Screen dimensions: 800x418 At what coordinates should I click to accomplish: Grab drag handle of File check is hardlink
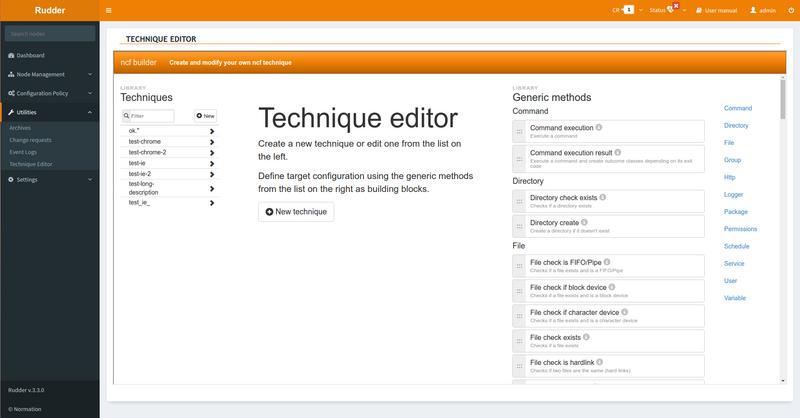click(x=519, y=366)
